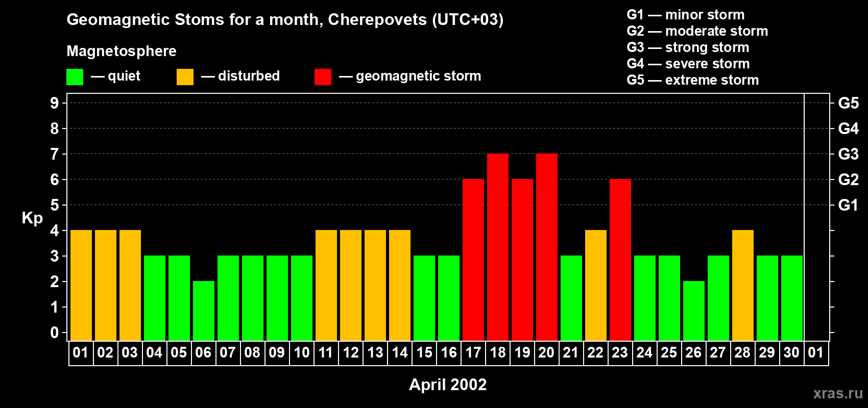Select the red bar for April 18
868x408 pixels.
pyautogui.click(x=498, y=247)
